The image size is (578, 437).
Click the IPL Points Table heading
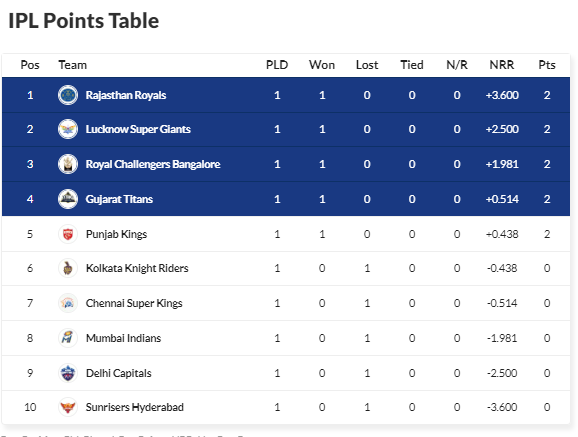click(x=84, y=21)
